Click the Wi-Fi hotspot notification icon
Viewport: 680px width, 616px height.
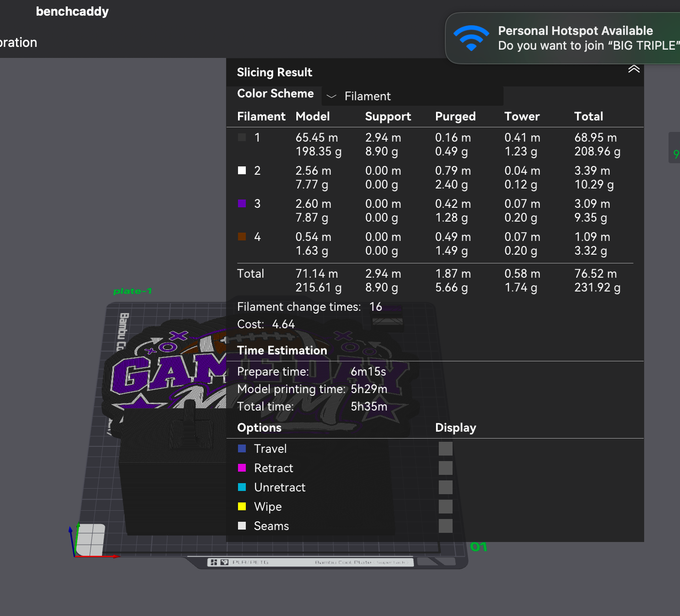[471, 38]
